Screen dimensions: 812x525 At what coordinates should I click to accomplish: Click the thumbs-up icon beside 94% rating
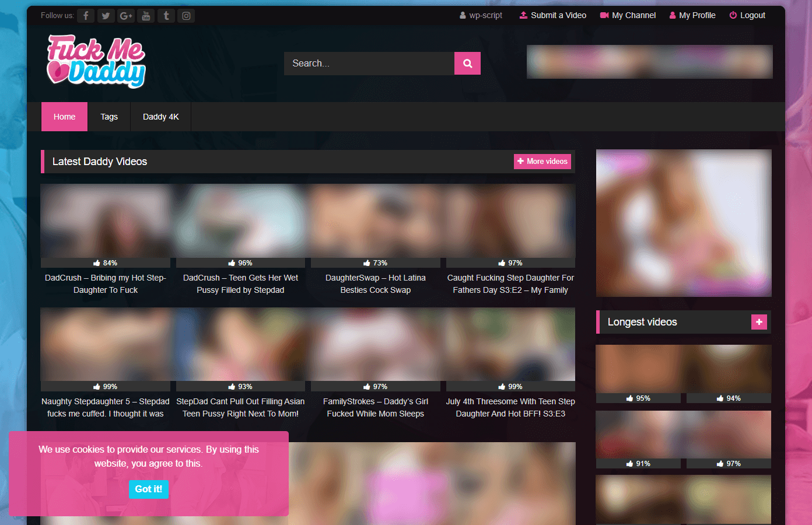(x=720, y=398)
